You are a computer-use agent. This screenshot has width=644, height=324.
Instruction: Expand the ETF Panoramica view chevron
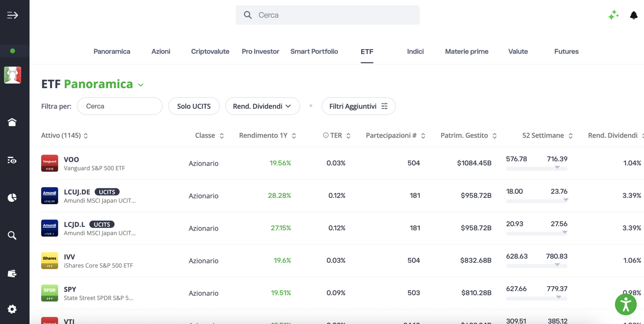[x=140, y=85]
